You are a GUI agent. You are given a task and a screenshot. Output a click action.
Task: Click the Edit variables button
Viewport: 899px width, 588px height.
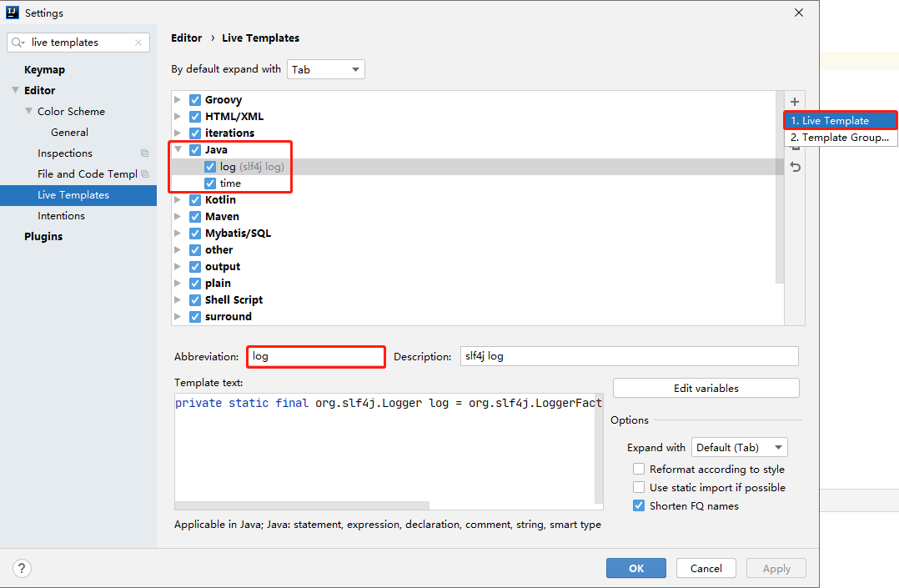pyautogui.click(x=706, y=388)
